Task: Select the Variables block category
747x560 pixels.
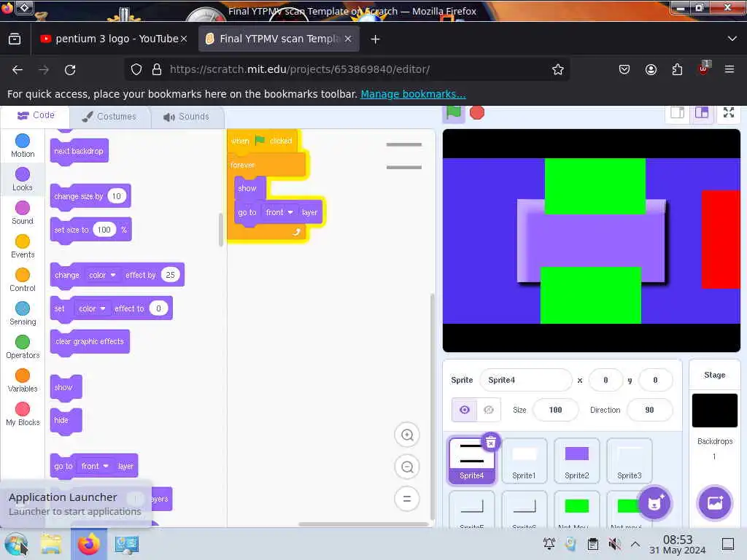Action: tap(23, 381)
